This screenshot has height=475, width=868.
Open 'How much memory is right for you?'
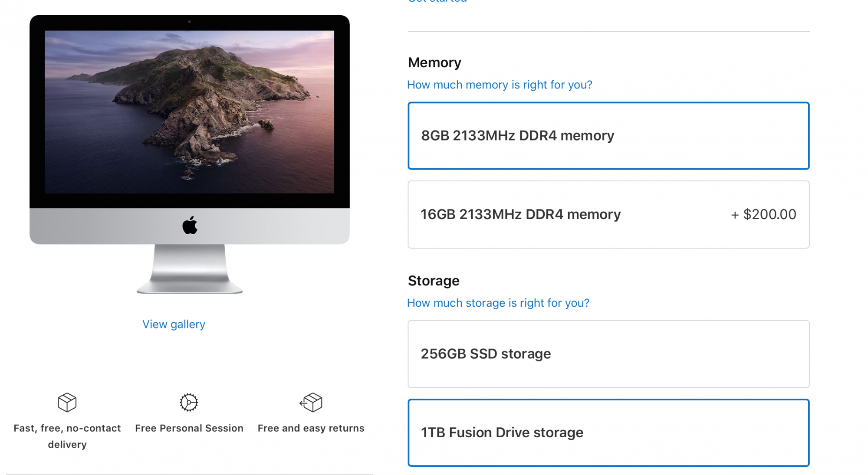(x=499, y=85)
